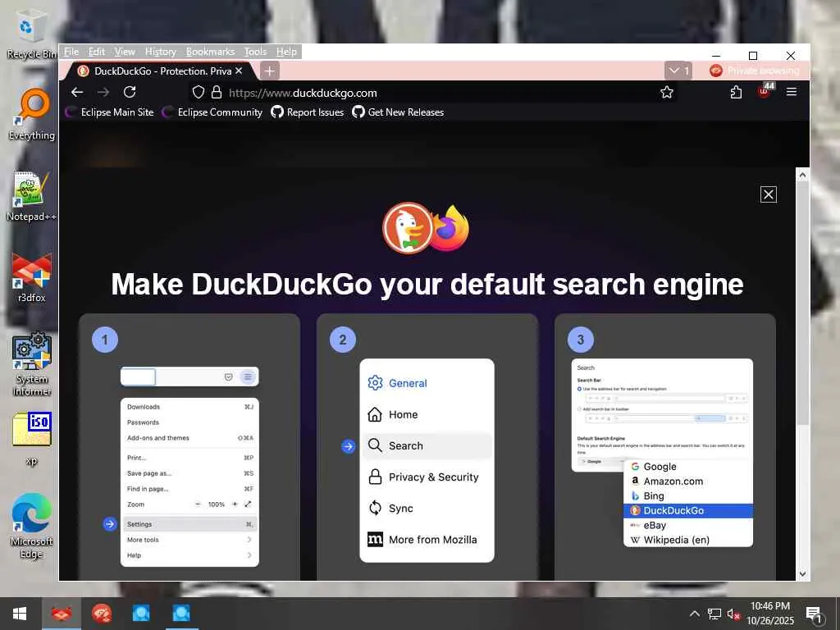
Task: Click the underlined blue magnifier taskbar icon
Action: click(x=180, y=614)
